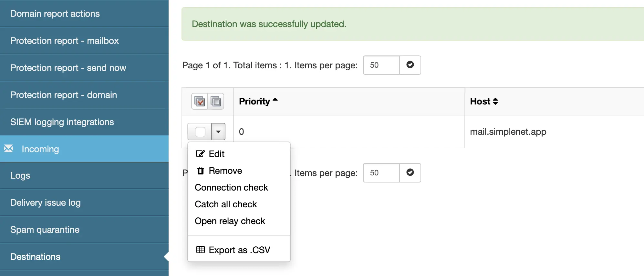Screen dimensions: 644x276
Task: Open Destinations in the sidebar
Action: (x=35, y=257)
